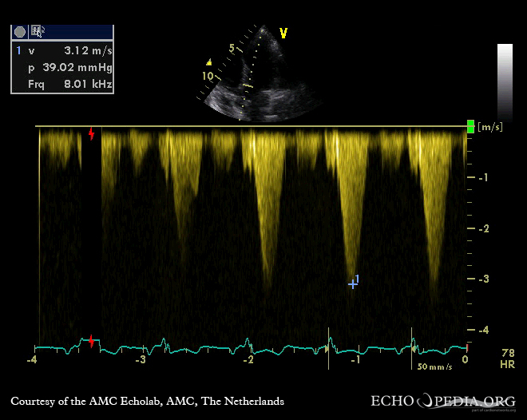Click the red lightning marker on the ECG trace
The height and width of the screenshot is (420, 527).
tap(92, 342)
